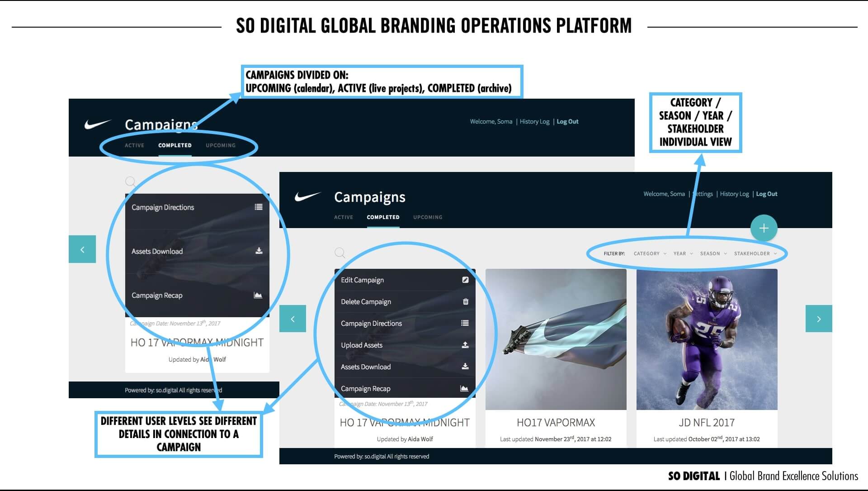Select Upload Assets menu entry
Screen dimensions: 868x491
click(405, 345)
